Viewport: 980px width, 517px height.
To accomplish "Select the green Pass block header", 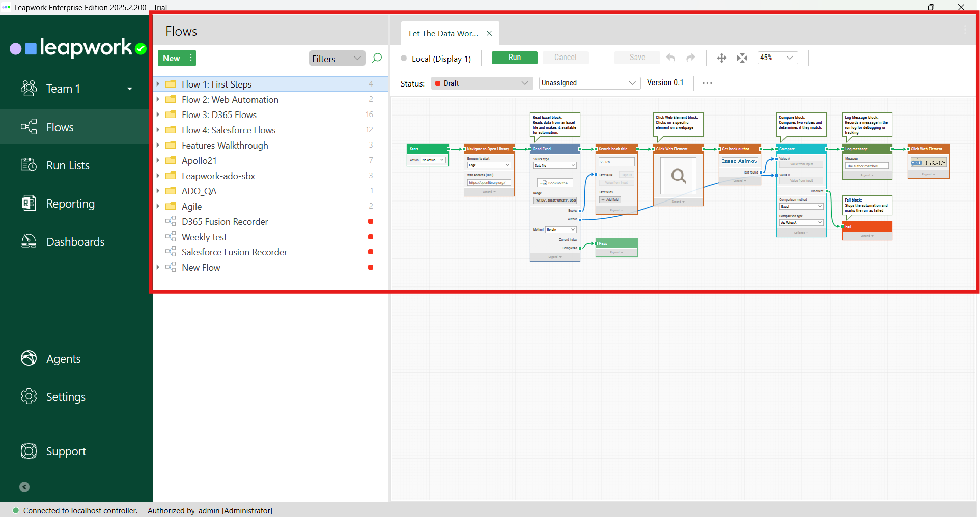I will pos(617,243).
